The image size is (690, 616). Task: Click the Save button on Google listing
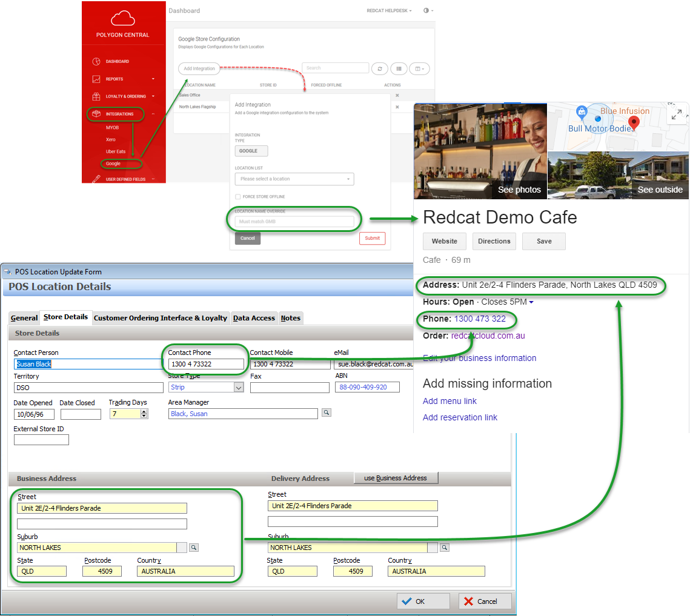point(544,242)
